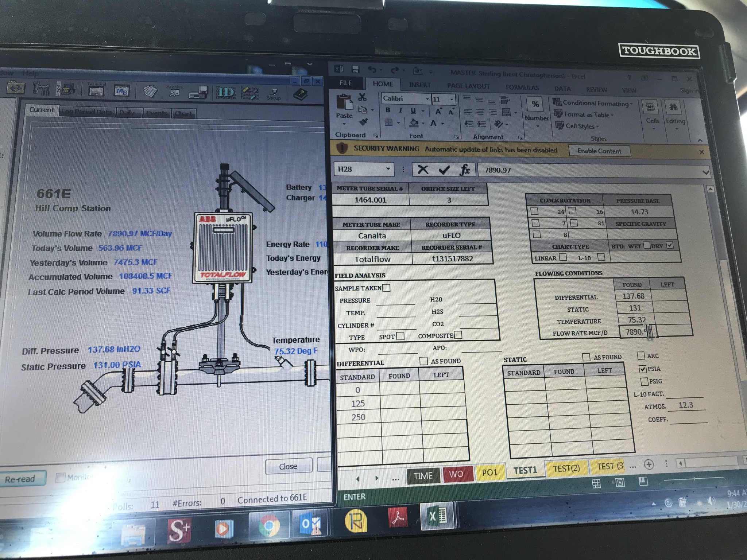Screen dimensions: 747x560
Task: Click the Italic formatting icon
Action: pyautogui.click(x=400, y=110)
